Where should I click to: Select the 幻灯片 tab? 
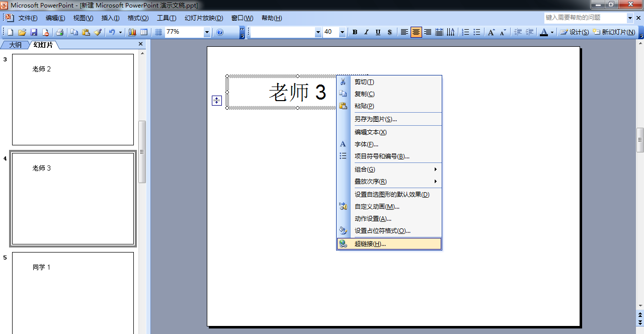click(x=43, y=45)
